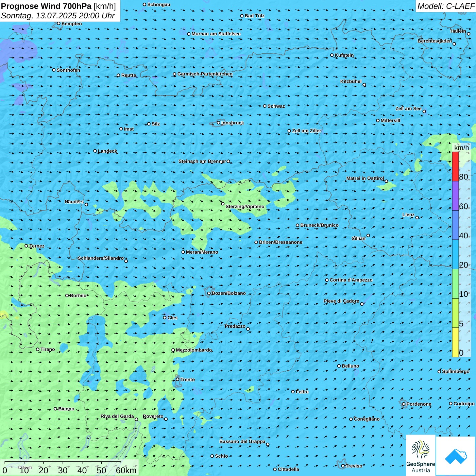Click the 'Bruneck/Brunico' label
Image resolution: width=476 pixels, height=476 pixels.
click(x=319, y=225)
